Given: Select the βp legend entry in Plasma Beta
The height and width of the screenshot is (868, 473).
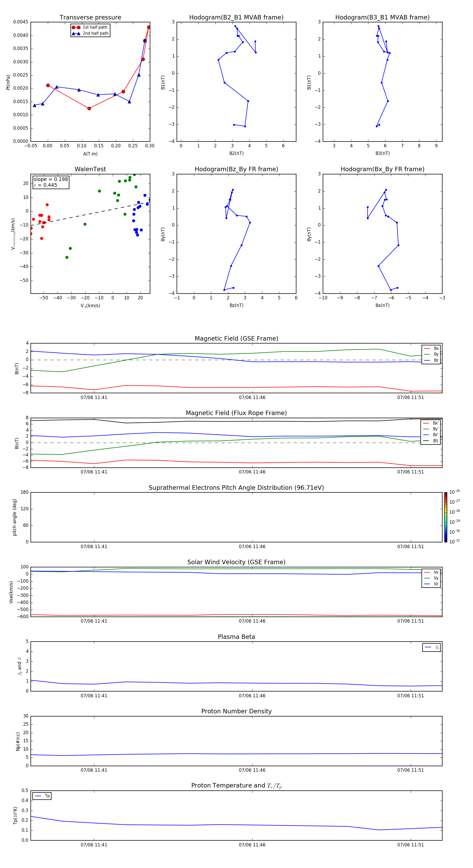Looking at the screenshot, I should [431, 647].
